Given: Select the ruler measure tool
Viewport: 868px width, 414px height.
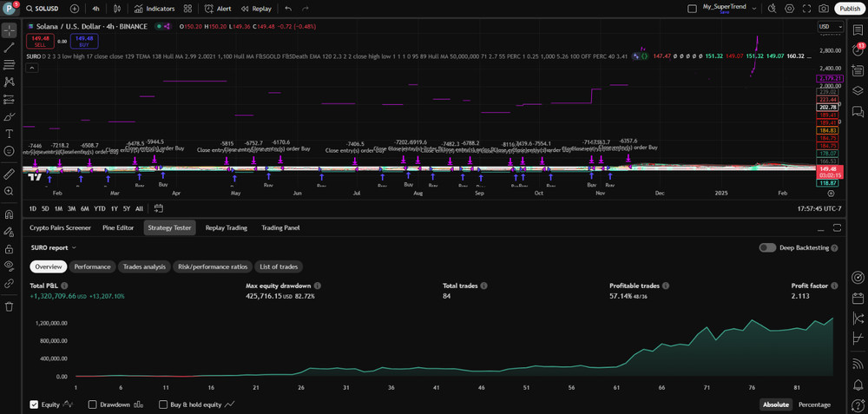Looking at the screenshot, I should [9, 174].
